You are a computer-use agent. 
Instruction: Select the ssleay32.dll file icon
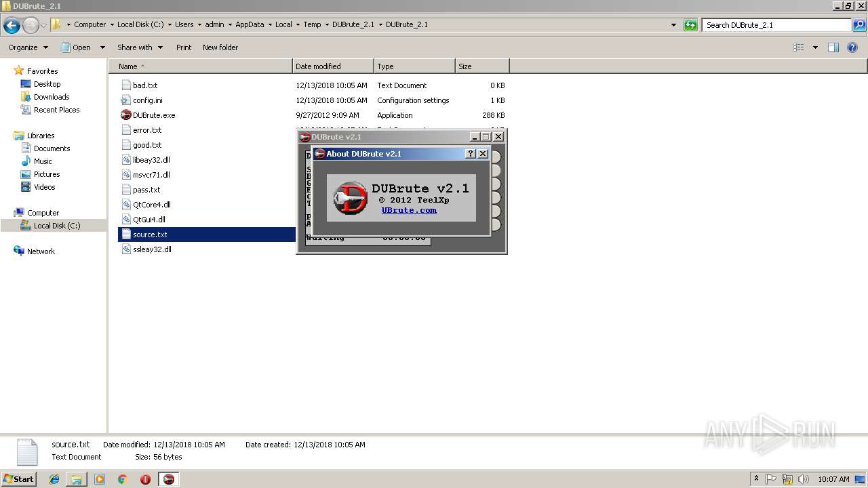[125, 249]
